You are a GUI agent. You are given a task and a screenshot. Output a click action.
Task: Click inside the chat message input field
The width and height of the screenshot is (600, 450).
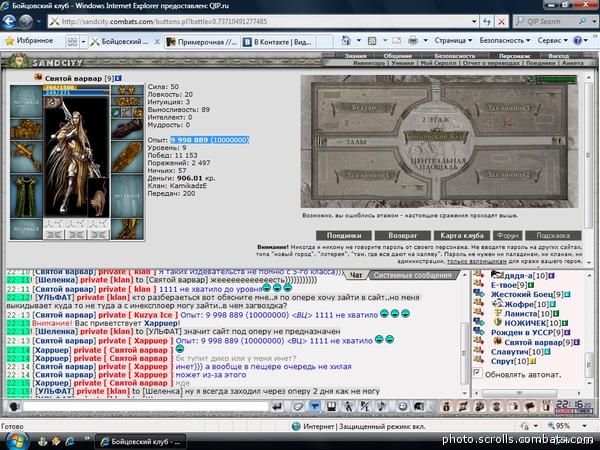pyautogui.click(x=145, y=406)
